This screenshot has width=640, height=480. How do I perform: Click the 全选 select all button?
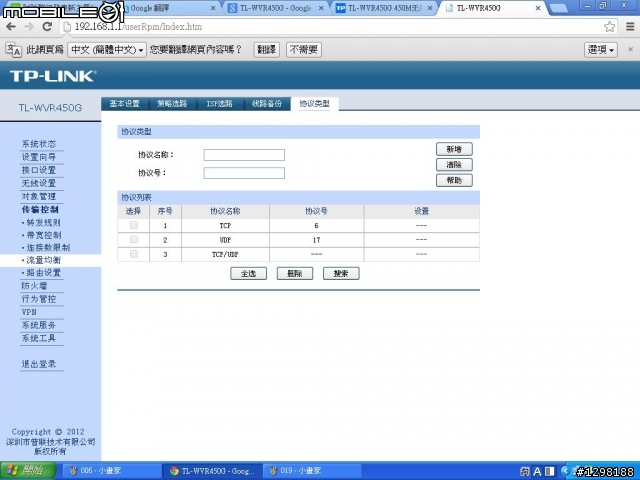click(249, 273)
